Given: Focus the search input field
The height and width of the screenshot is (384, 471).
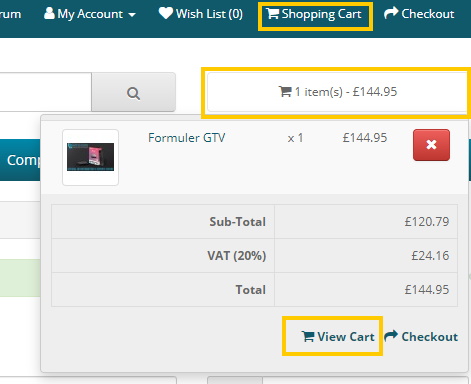Looking at the screenshot, I should [x=45, y=92].
